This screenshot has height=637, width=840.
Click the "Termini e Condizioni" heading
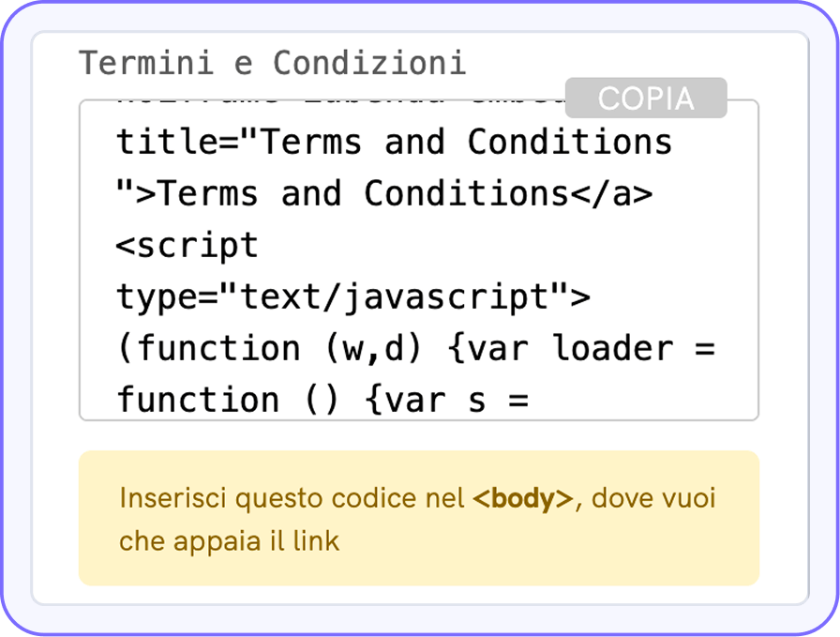pyautogui.click(x=272, y=63)
